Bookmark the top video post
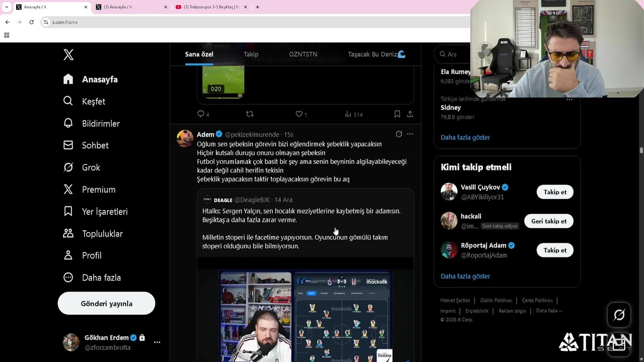Screen dimensions: 644x362 (x=397, y=114)
